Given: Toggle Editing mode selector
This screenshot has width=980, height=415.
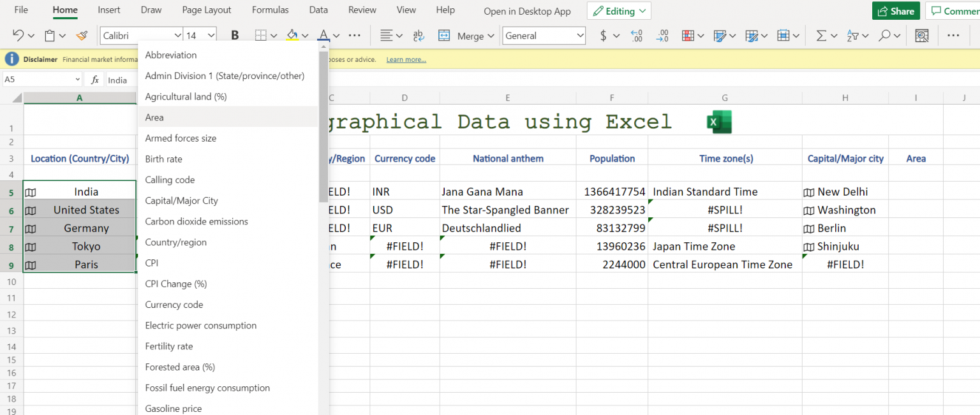Looking at the screenshot, I should (x=618, y=11).
